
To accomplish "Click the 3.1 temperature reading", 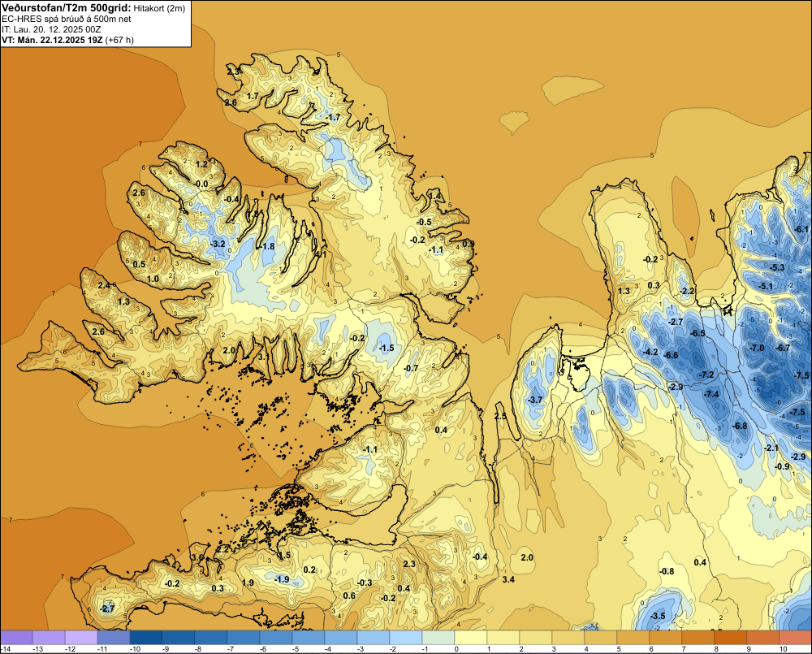I will tap(264, 357).
